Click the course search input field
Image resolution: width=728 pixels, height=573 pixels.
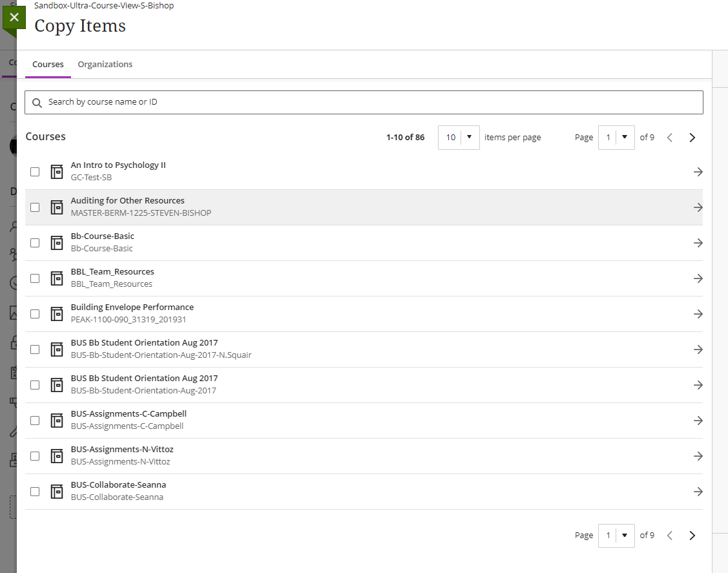click(258, 102)
